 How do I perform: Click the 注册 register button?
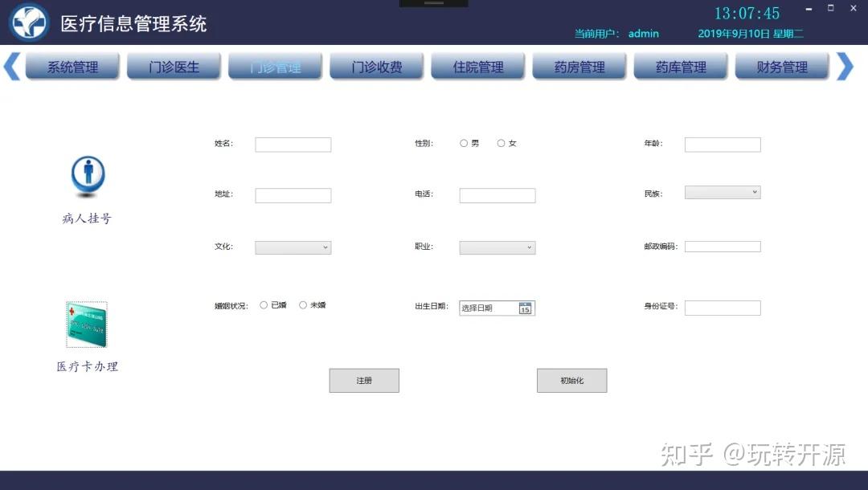click(x=363, y=380)
